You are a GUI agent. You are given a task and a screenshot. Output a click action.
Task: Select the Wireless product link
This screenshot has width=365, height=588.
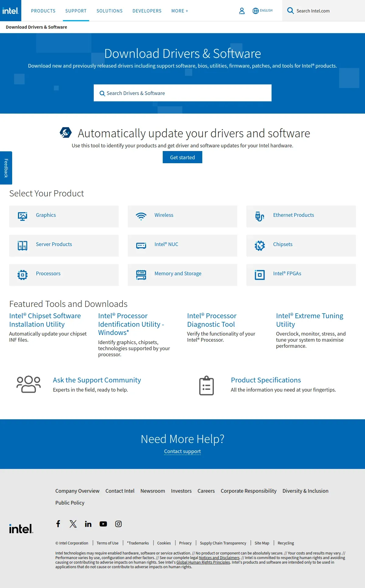[164, 215]
